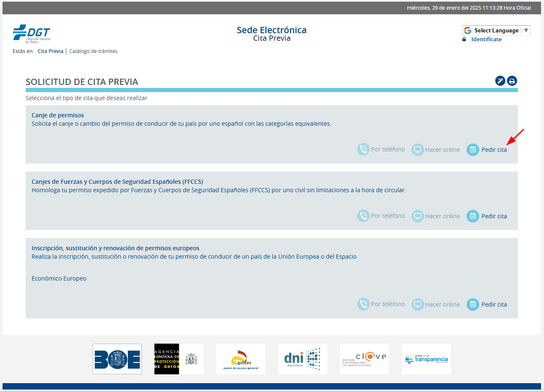Open the Canje de permisos title link

click(58, 115)
